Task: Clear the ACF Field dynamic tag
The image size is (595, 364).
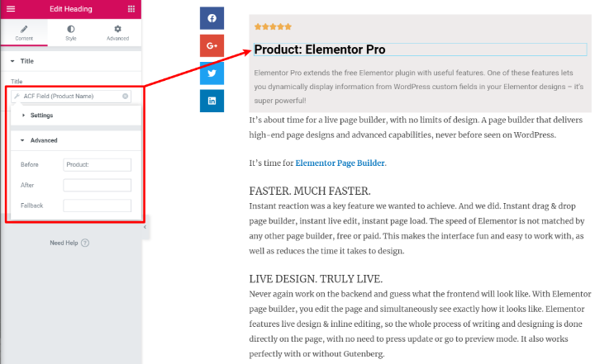Action: [x=126, y=97]
